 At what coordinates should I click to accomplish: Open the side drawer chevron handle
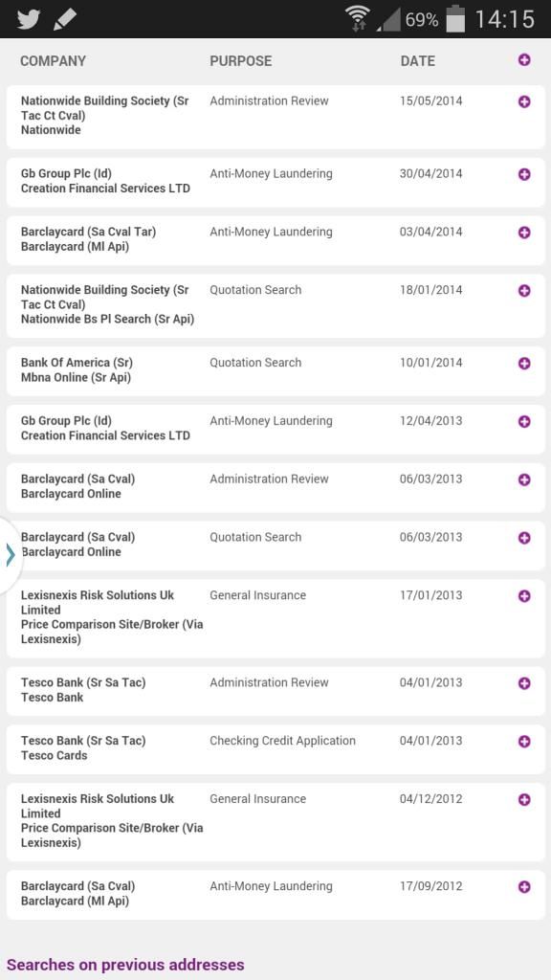10,554
